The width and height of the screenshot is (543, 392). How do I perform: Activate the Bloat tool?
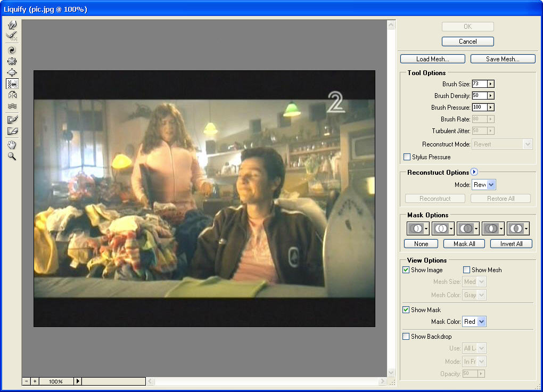tap(12, 72)
